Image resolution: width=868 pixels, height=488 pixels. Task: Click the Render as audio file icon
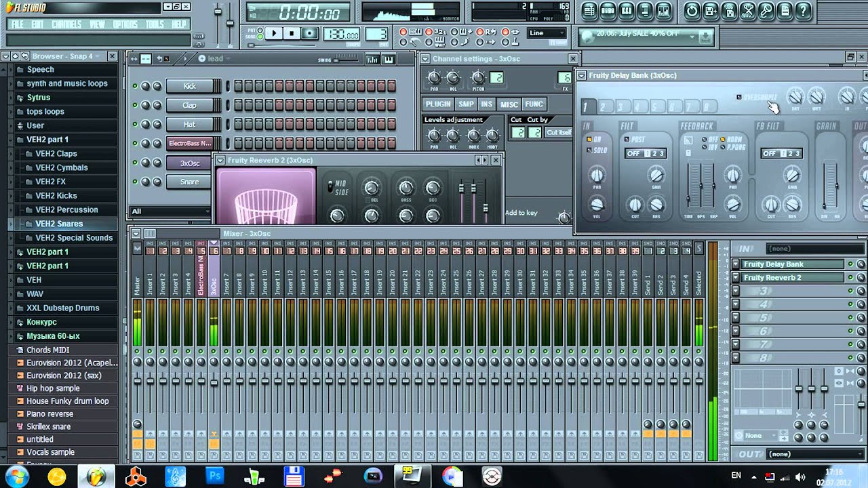729,10
